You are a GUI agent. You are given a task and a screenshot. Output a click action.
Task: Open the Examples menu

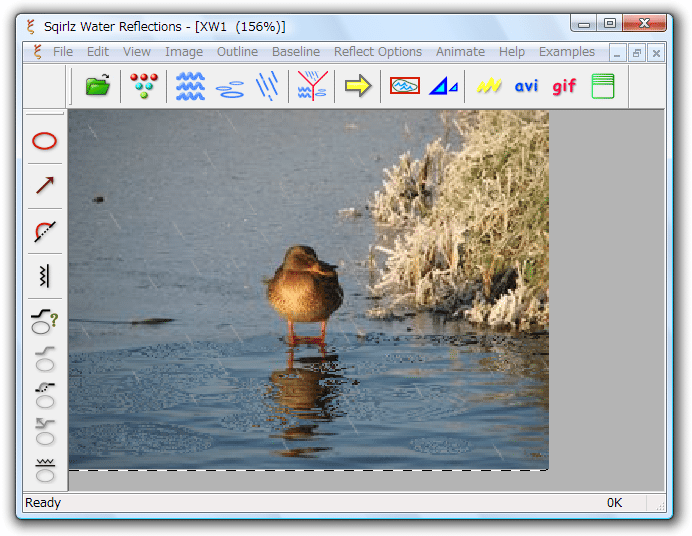tap(567, 52)
